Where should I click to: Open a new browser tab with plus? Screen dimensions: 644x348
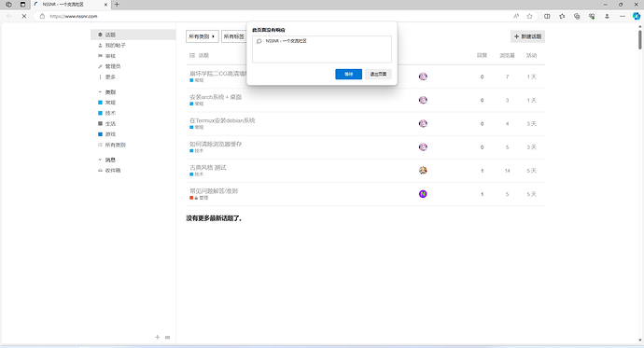117,5
